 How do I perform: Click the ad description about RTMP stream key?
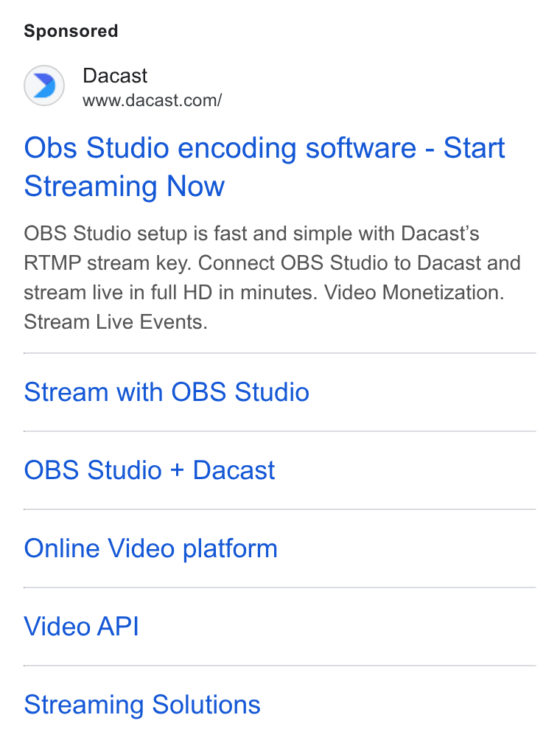pyautogui.click(x=272, y=278)
